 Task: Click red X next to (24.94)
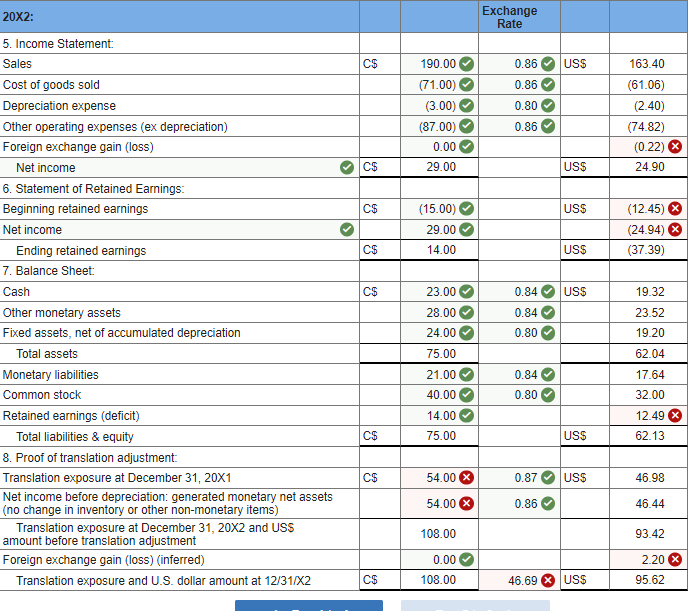[x=675, y=230]
